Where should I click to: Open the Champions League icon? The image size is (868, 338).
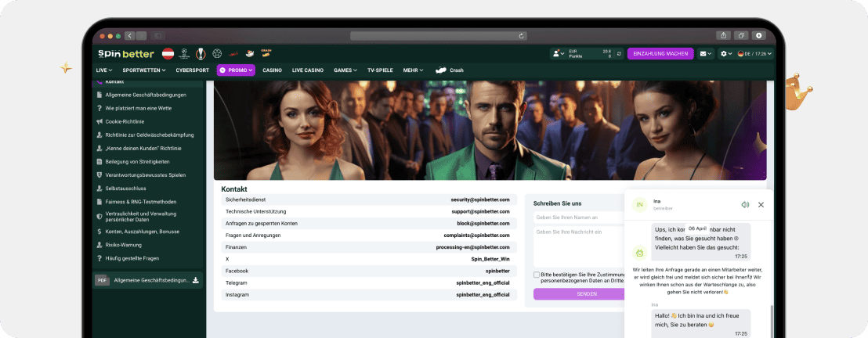point(184,54)
